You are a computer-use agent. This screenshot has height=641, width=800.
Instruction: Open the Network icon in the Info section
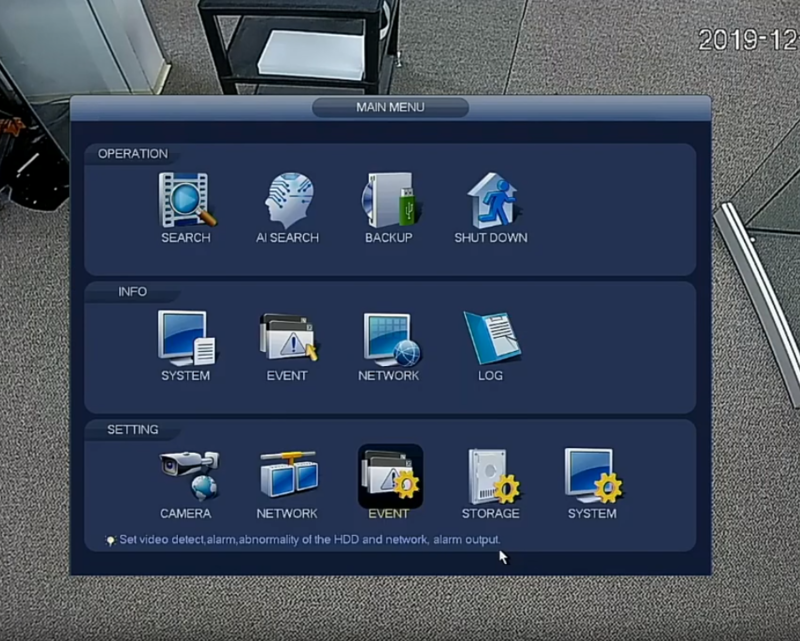pyautogui.click(x=391, y=339)
